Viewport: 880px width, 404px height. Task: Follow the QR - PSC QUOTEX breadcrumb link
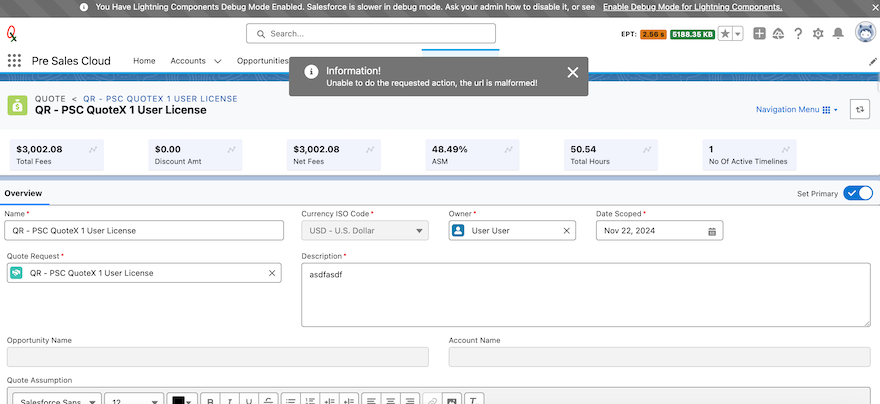[161, 99]
